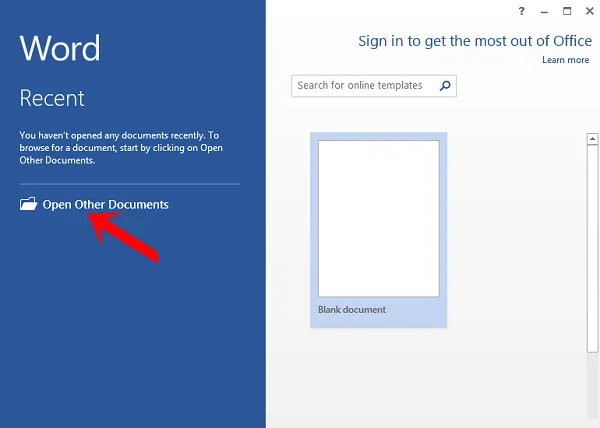Click the Help question mark icon
Viewport: 600px width, 428px height.
coord(521,12)
